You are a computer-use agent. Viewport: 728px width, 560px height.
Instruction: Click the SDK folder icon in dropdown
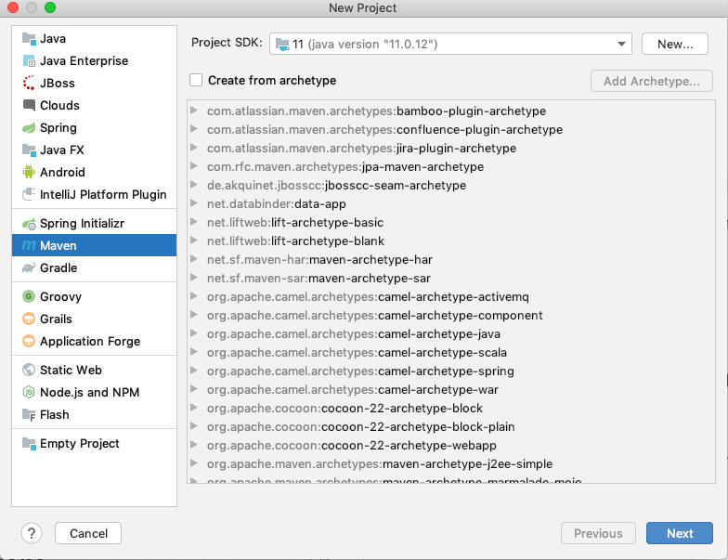tap(282, 45)
